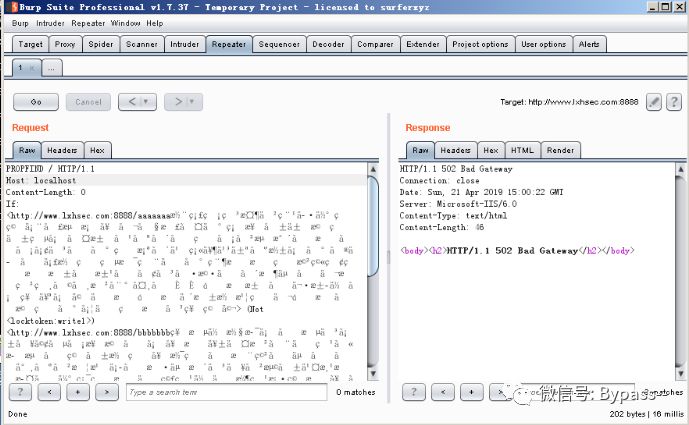Switch to the Proxy tab
This screenshot has height=425, width=689.
tap(65, 44)
